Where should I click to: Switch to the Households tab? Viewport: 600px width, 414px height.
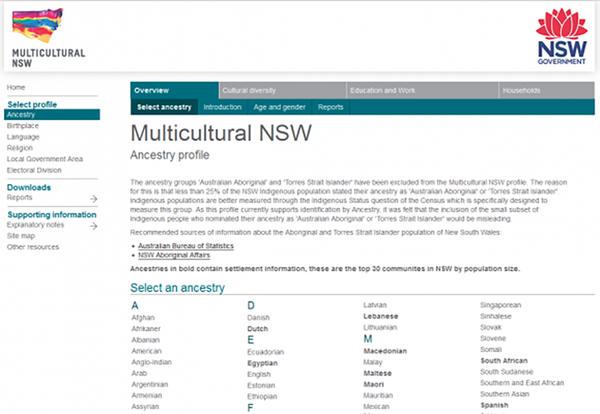pyautogui.click(x=547, y=90)
